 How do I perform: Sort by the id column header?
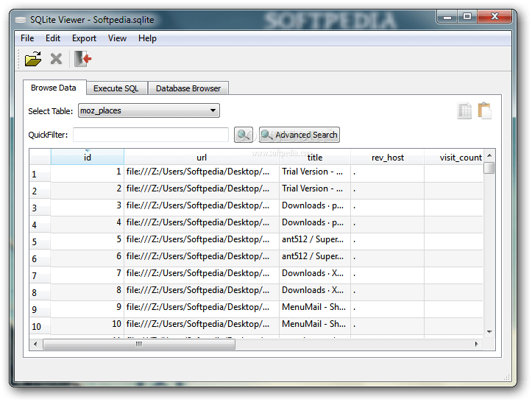(88, 158)
